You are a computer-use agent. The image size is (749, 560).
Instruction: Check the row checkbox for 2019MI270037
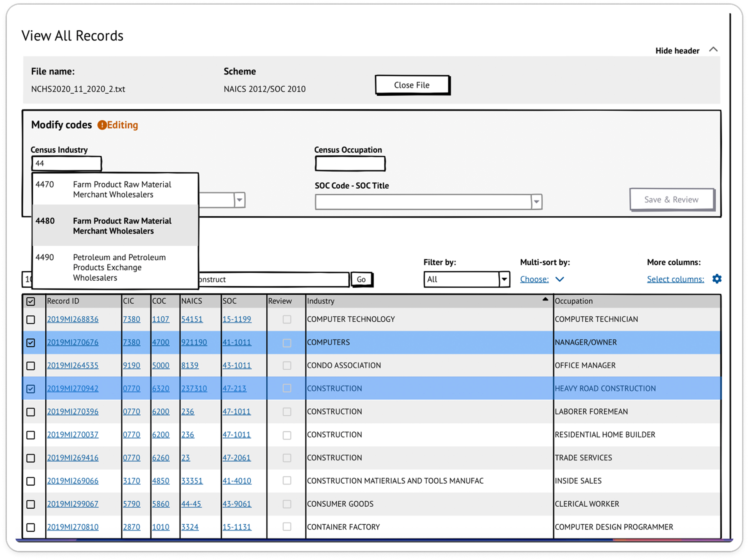[30, 435]
